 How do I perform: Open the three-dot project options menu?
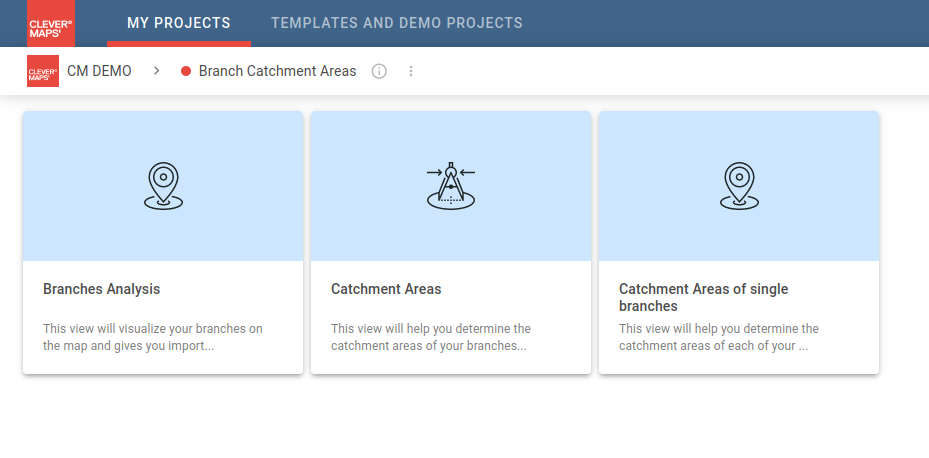click(x=411, y=71)
